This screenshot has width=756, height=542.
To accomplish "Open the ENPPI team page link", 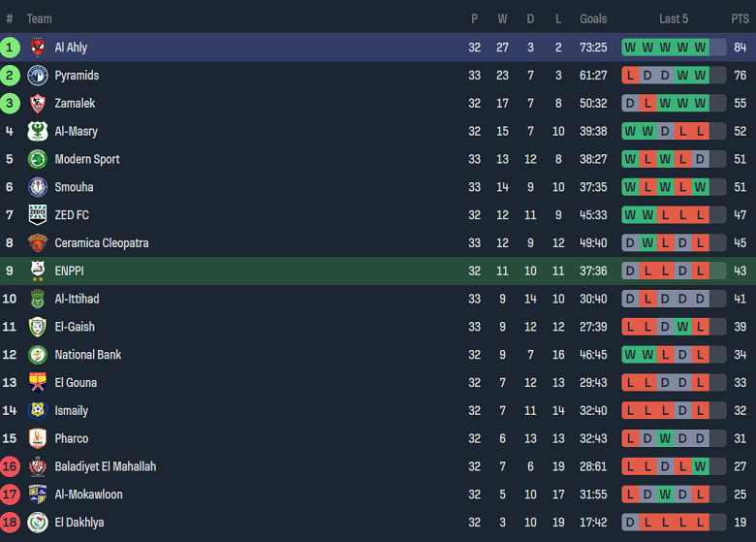I will [69, 271].
